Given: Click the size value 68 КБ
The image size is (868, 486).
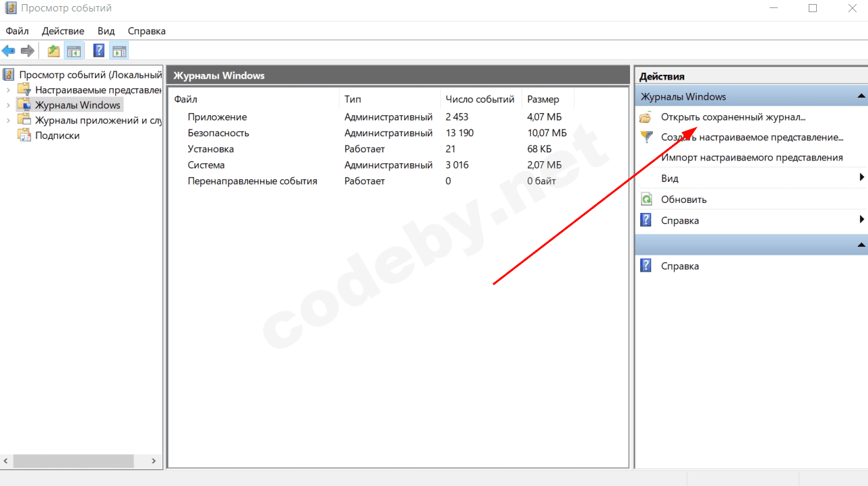Looking at the screenshot, I should pyautogui.click(x=539, y=149).
